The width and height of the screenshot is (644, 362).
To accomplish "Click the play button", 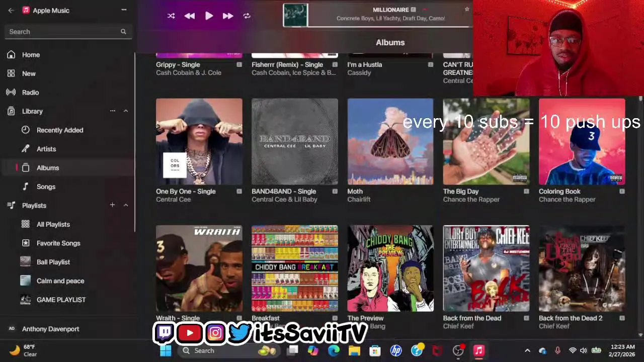I will [209, 16].
